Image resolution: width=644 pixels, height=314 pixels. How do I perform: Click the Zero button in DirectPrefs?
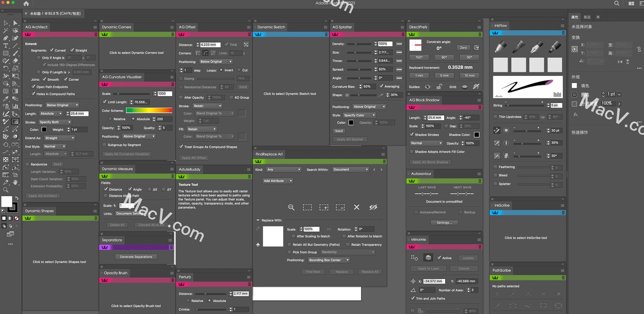(x=463, y=48)
